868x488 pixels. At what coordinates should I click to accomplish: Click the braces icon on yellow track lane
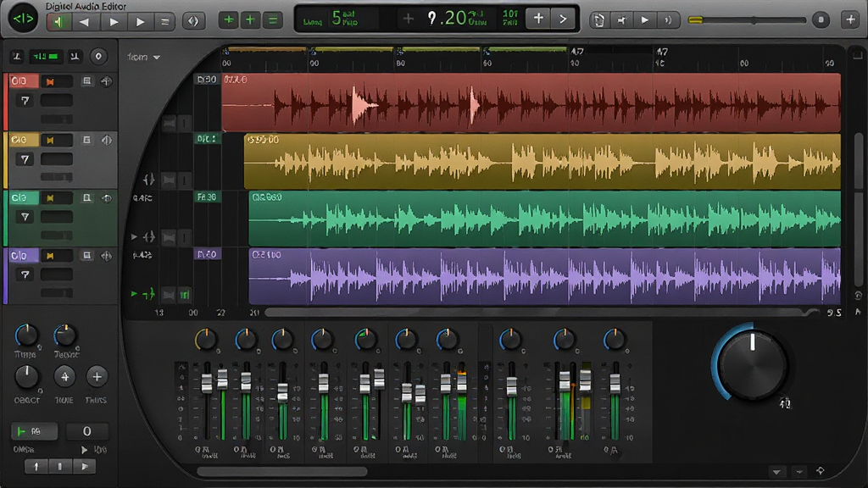148,180
